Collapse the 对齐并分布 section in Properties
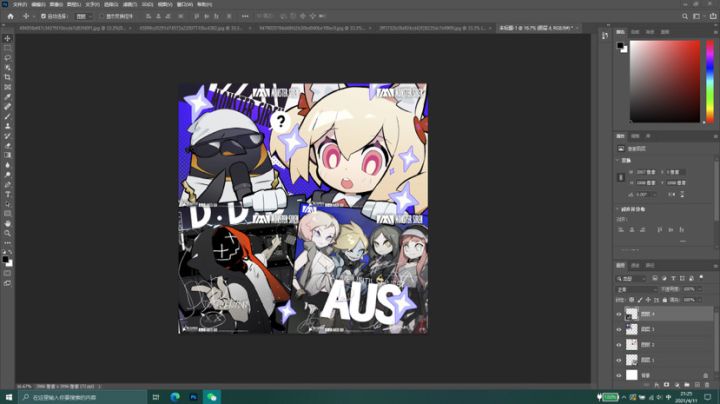The image size is (720, 404). pos(618,209)
